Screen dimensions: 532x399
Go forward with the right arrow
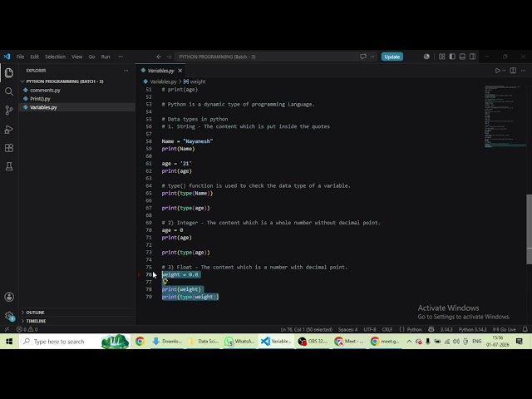click(169, 57)
